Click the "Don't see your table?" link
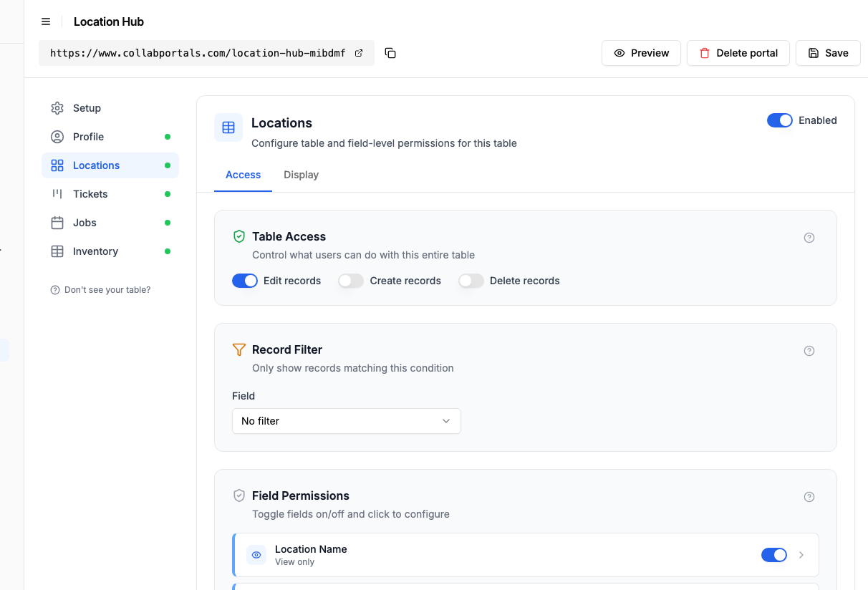868x590 pixels. (101, 290)
